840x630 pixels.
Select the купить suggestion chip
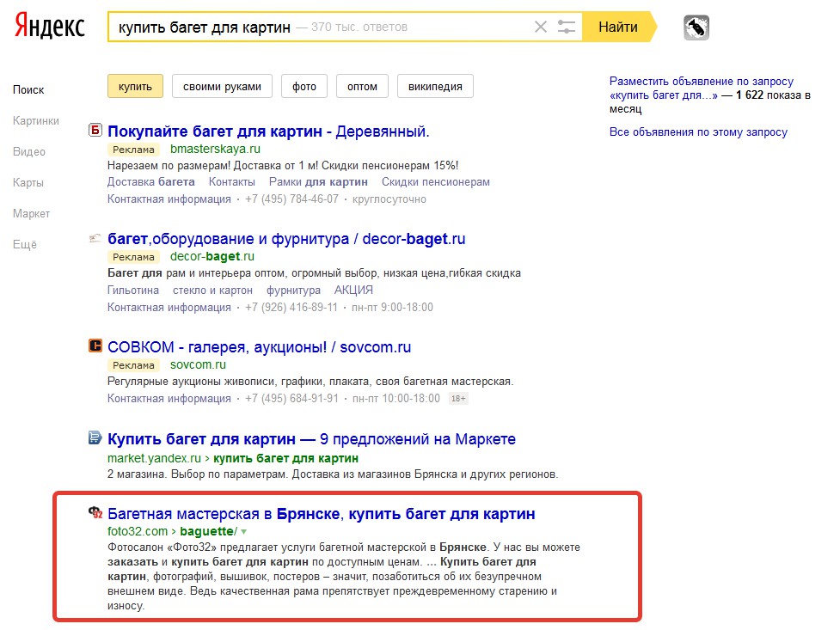click(x=135, y=86)
